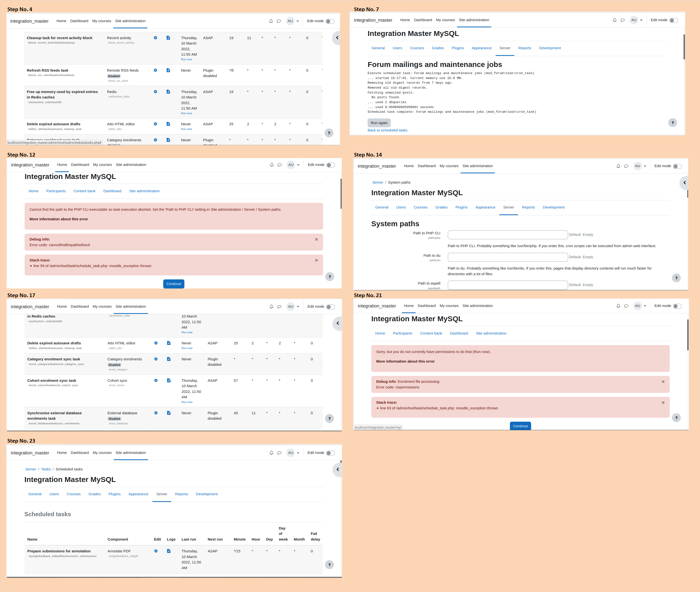Open logs icon for Refresh RSS feeds task, Step 4
This screenshot has width=700, height=592.
168,70
